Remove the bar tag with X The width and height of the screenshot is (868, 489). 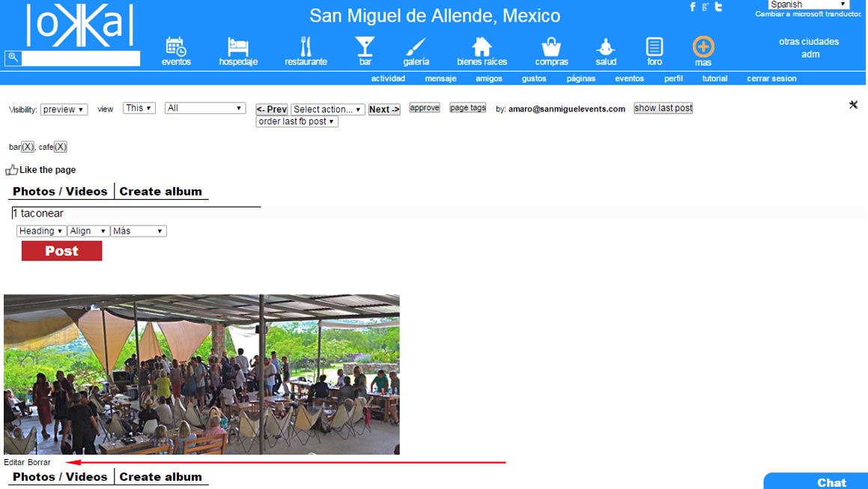pos(28,147)
